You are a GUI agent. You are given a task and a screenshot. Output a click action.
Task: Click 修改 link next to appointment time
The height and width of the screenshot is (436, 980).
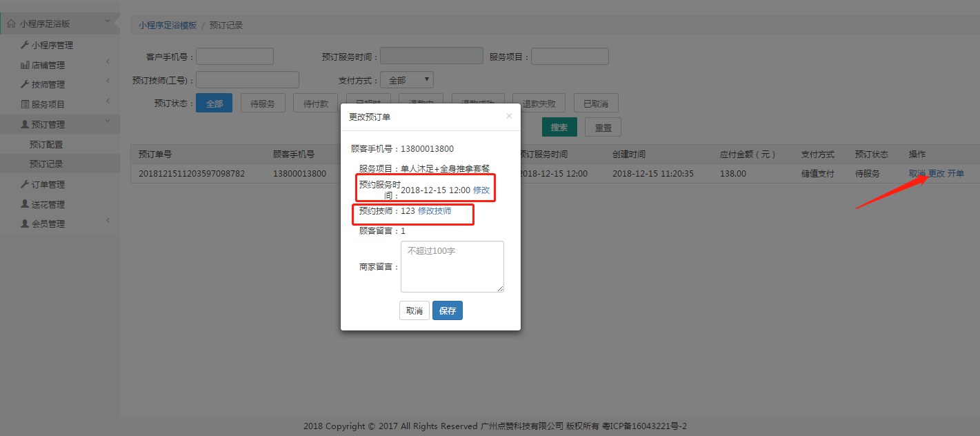481,190
